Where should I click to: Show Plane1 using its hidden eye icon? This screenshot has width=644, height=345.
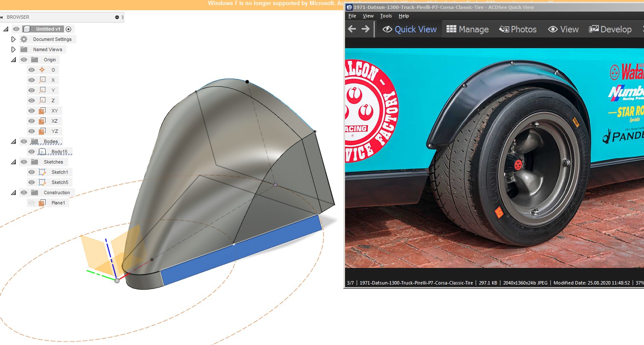point(31,203)
